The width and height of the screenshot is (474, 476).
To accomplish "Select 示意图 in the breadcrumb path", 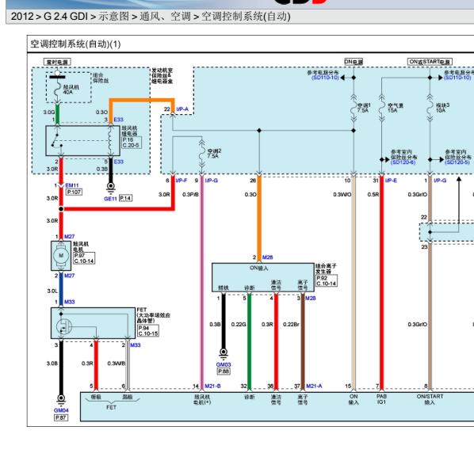I will click(113, 17).
